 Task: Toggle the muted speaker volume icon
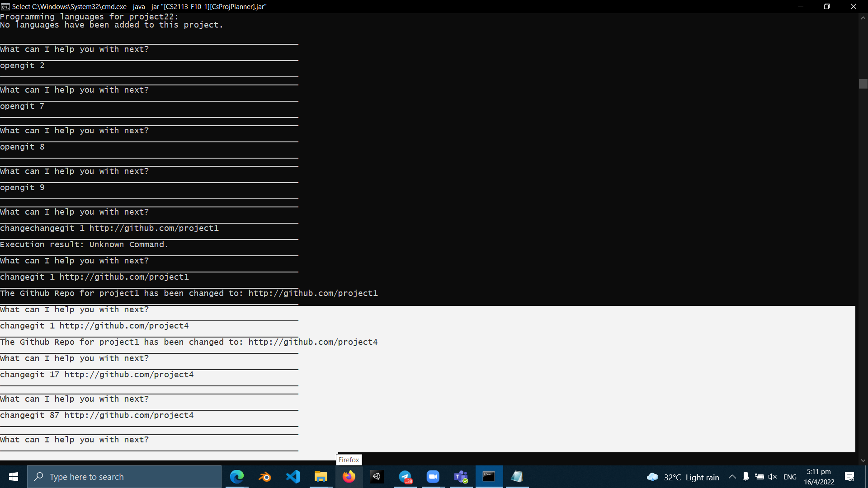click(773, 477)
